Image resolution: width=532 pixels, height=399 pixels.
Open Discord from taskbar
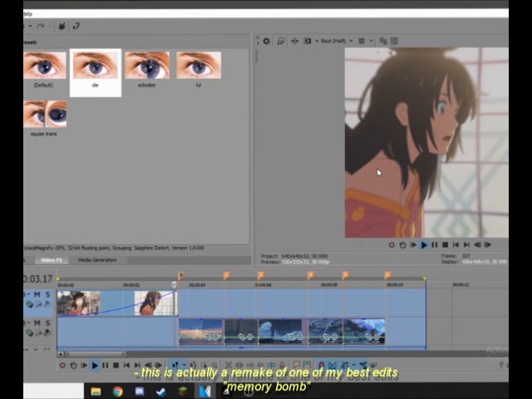tap(140, 392)
